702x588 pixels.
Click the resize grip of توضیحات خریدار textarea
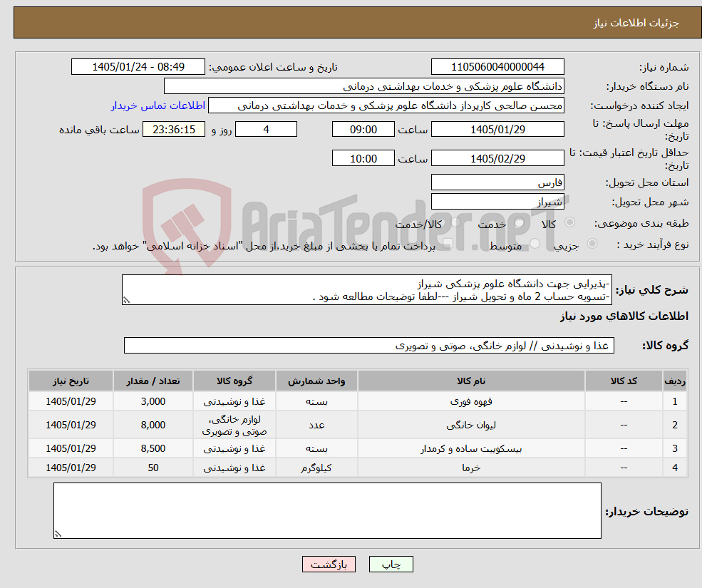(x=58, y=534)
